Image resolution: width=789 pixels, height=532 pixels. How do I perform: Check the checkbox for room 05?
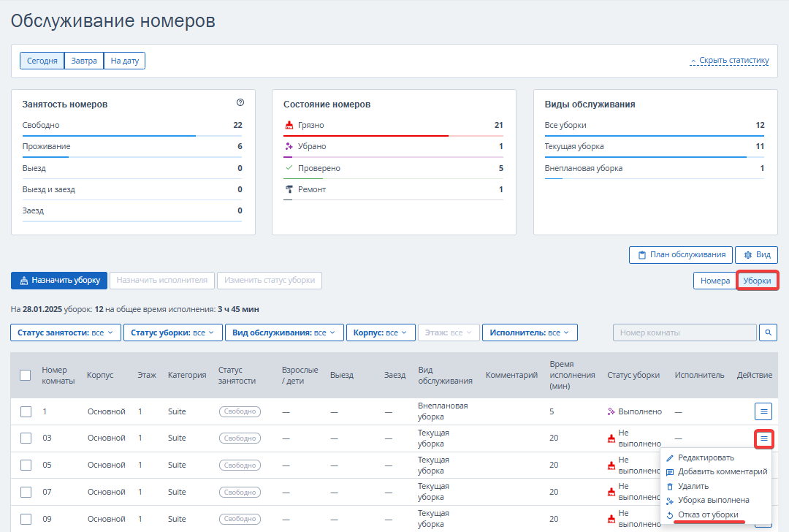[26, 465]
